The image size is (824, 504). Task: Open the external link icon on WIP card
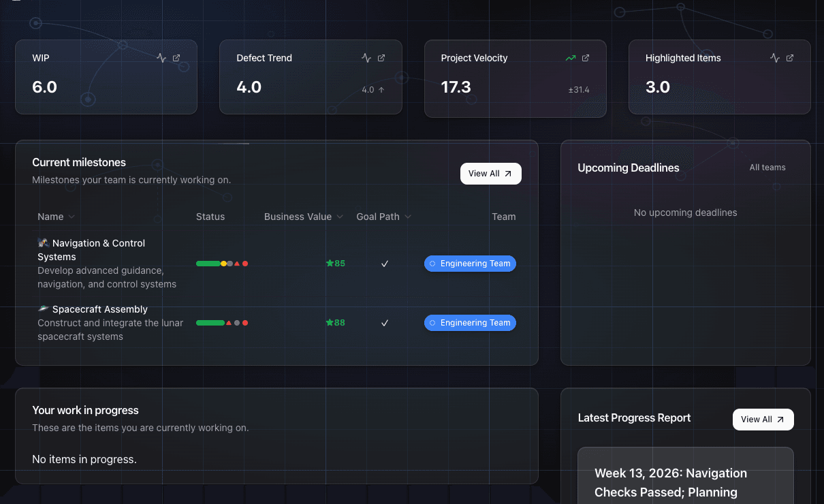coord(176,58)
